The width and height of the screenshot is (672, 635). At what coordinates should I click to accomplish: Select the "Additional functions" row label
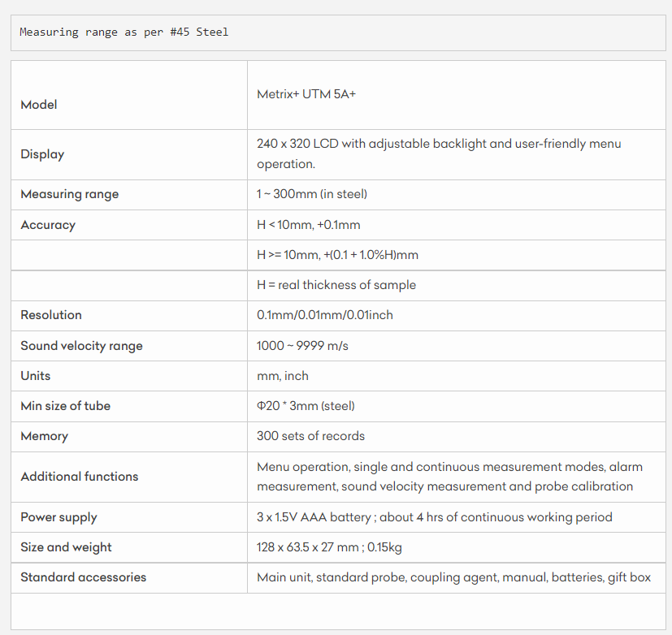80,477
